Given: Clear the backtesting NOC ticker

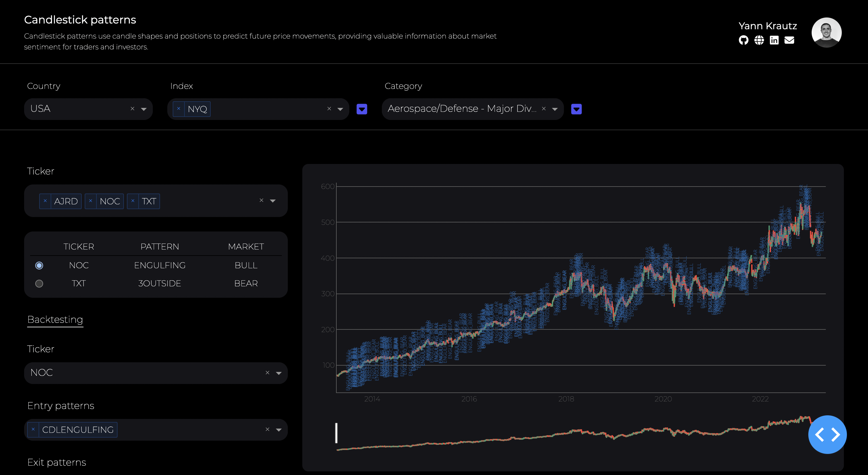Looking at the screenshot, I should (x=268, y=373).
